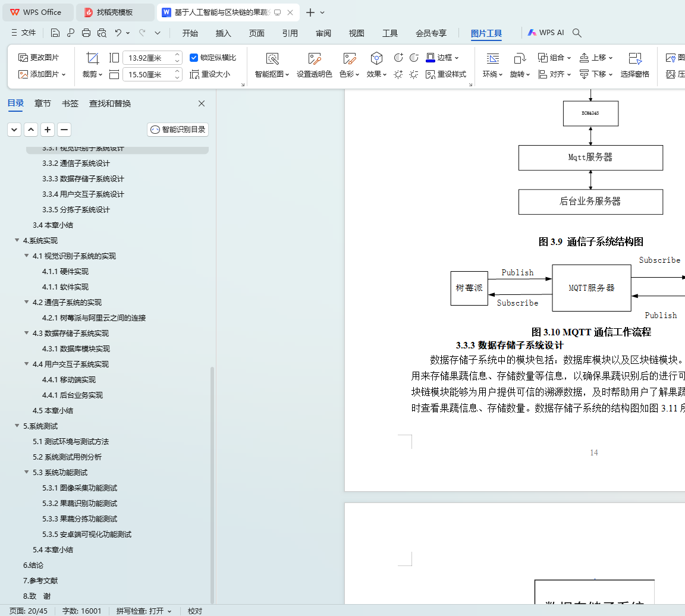
Task: Switch to the 章节 panel tab
Action: point(43,103)
